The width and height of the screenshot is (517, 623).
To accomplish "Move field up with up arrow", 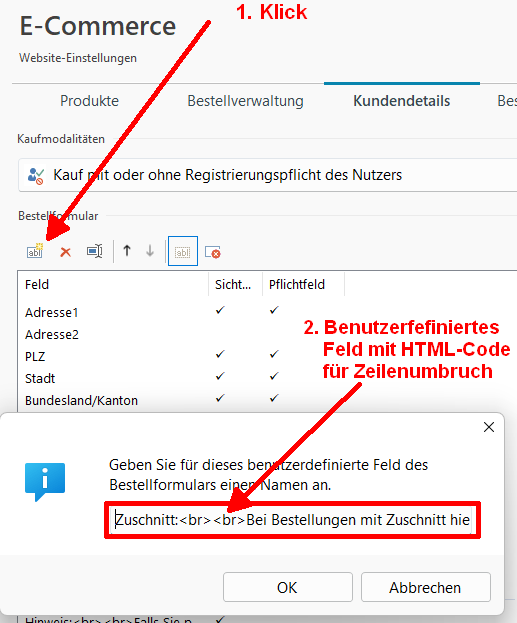I will point(127,251).
